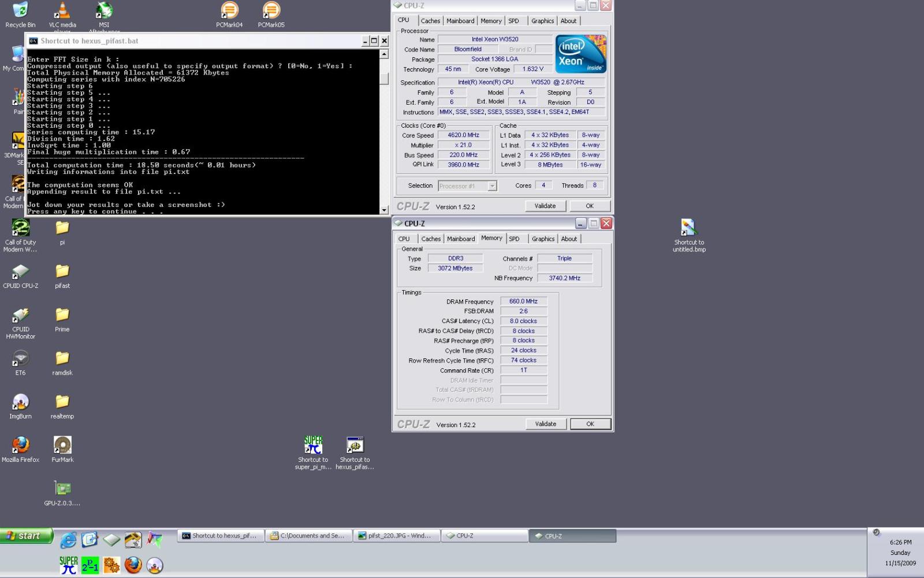The width and height of the screenshot is (924, 578).
Task: Open the ramdisk folder on desktop
Action: pyautogui.click(x=62, y=362)
